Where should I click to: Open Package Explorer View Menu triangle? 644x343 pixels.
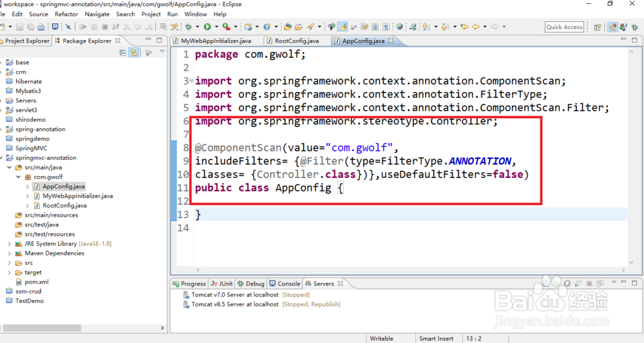[x=162, y=52]
